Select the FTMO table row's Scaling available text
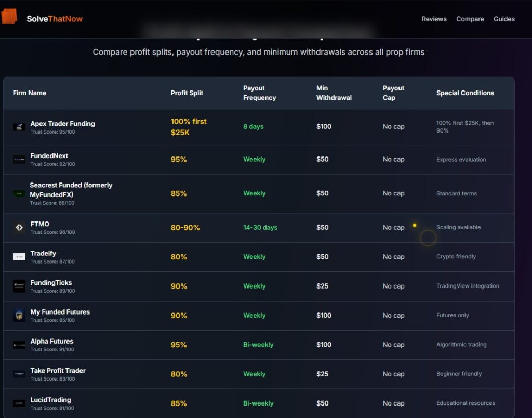 [458, 228]
